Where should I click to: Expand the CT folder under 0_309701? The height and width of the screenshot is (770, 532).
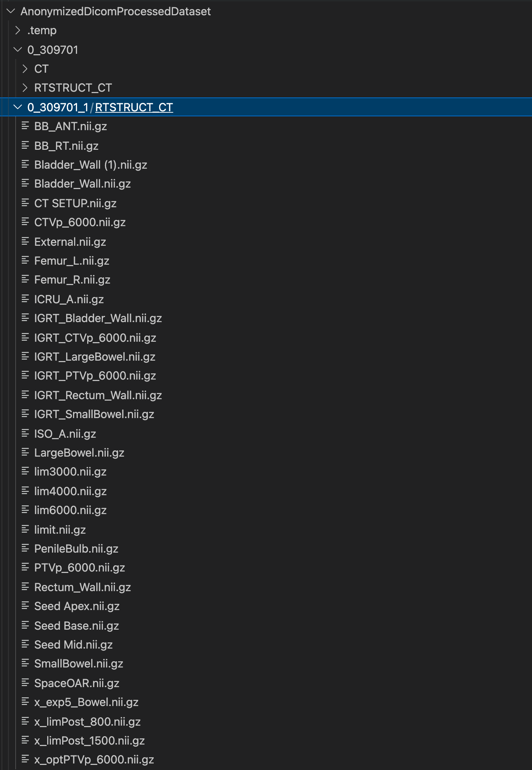(25, 69)
